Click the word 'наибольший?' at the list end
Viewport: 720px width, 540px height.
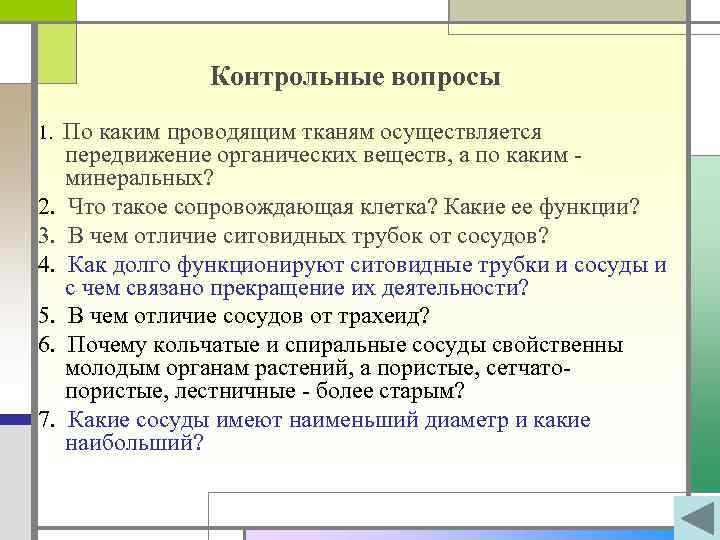(134, 443)
